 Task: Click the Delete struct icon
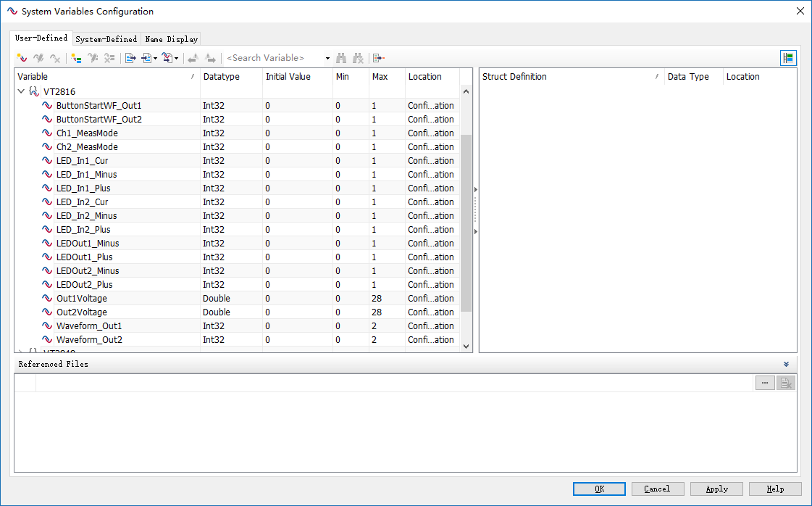click(109, 58)
